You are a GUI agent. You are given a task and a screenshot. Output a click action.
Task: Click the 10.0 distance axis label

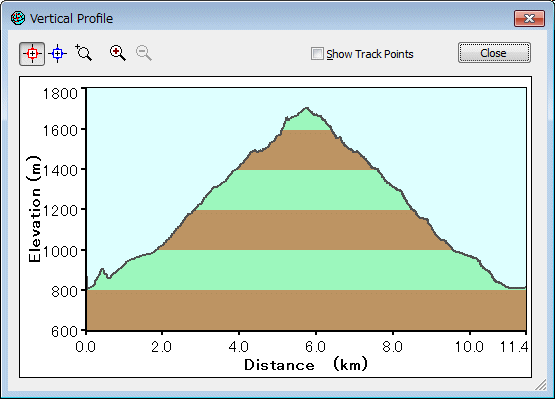click(x=469, y=347)
